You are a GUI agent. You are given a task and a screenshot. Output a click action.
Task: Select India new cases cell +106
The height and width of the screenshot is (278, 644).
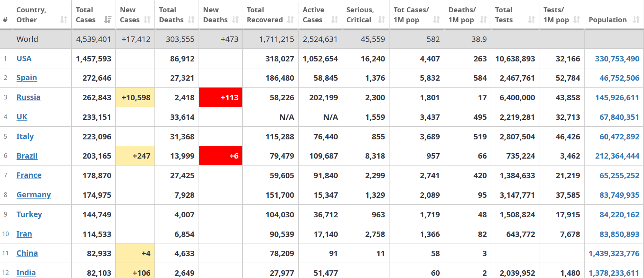135,271
